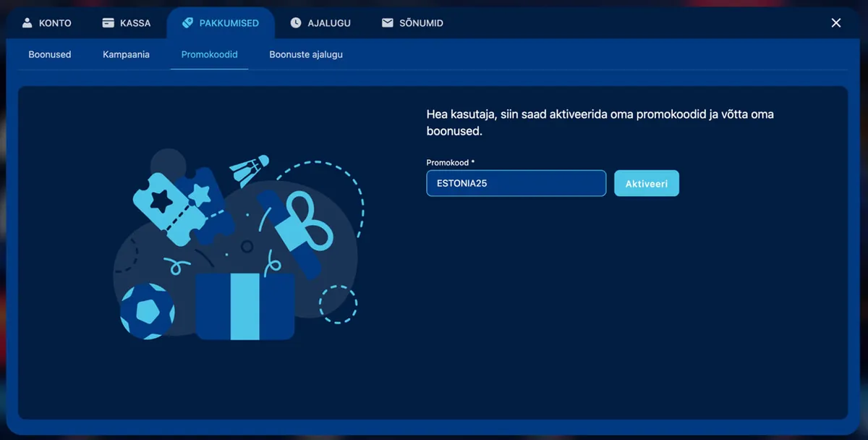Click the "Hea kasutaja" instruction text
Viewport: 868px width, 440px height.
pyautogui.click(x=600, y=123)
